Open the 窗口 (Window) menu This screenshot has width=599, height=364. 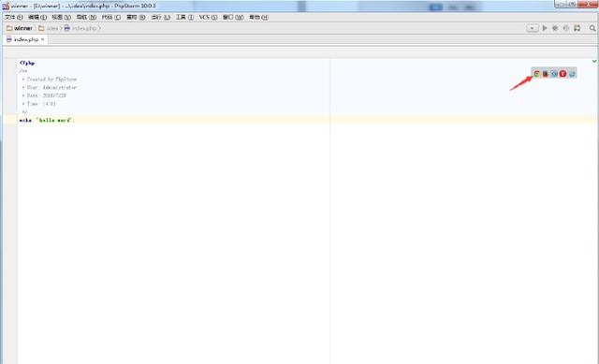point(233,17)
